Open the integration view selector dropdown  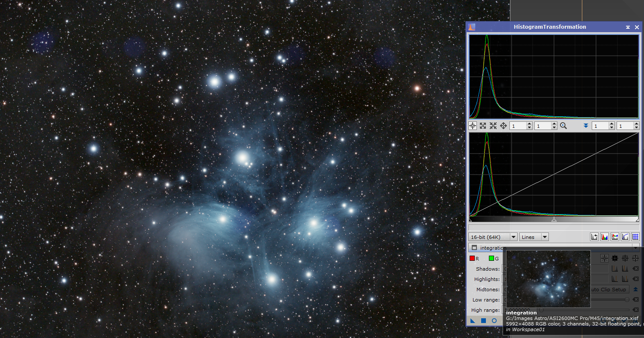pos(554,247)
